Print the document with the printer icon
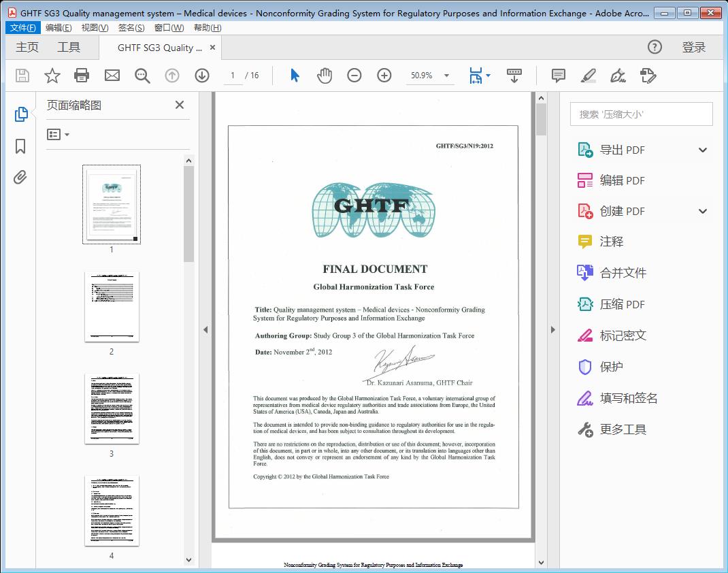 (x=82, y=76)
